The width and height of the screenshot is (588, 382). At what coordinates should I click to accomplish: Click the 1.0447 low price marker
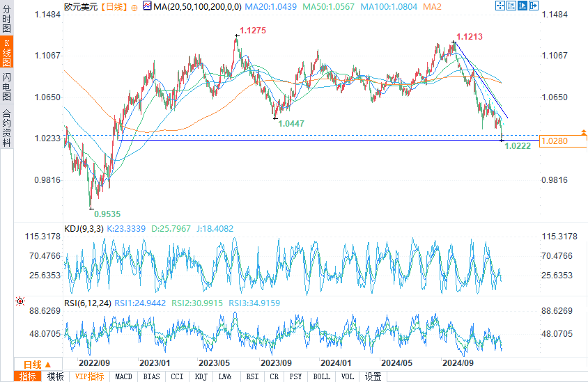point(291,123)
